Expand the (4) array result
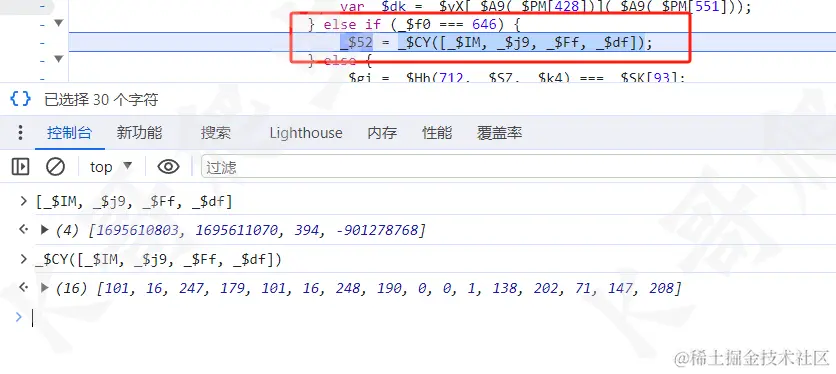 [x=45, y=230]
